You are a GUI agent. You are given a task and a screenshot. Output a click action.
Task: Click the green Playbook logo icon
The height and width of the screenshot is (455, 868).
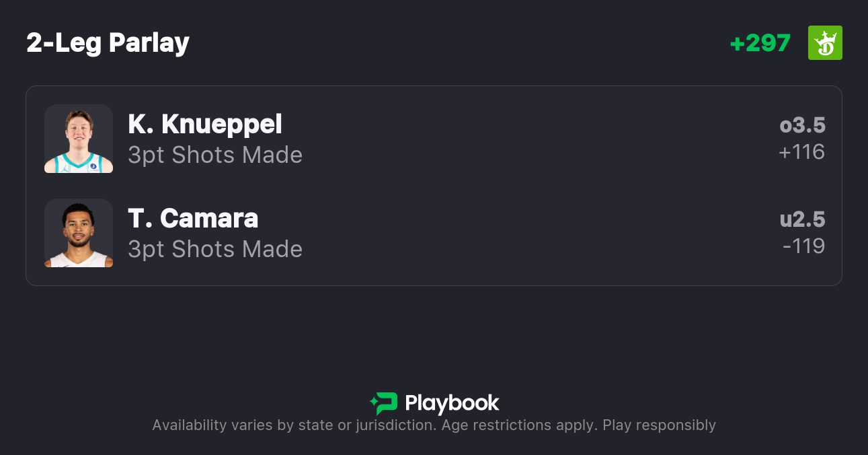coord(384,403)
